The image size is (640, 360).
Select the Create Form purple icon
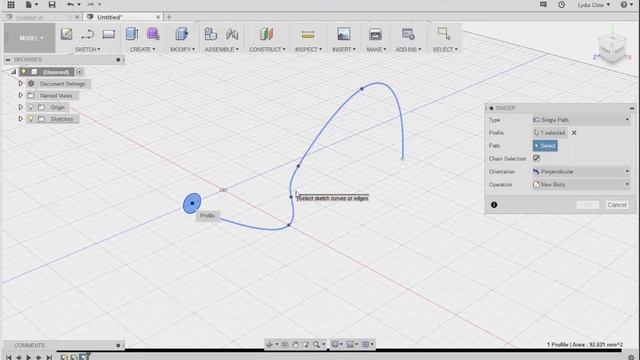(153, 34)
